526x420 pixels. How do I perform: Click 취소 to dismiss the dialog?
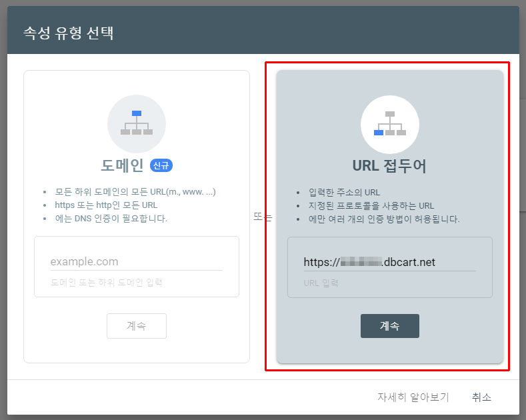pyautogui.click(x=481, y=397)
